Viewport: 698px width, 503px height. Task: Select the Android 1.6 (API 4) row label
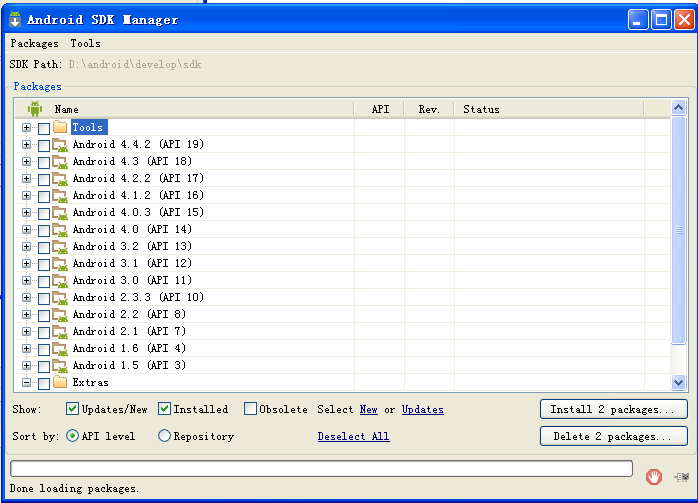pyautogui.click(x=129, y=349)
